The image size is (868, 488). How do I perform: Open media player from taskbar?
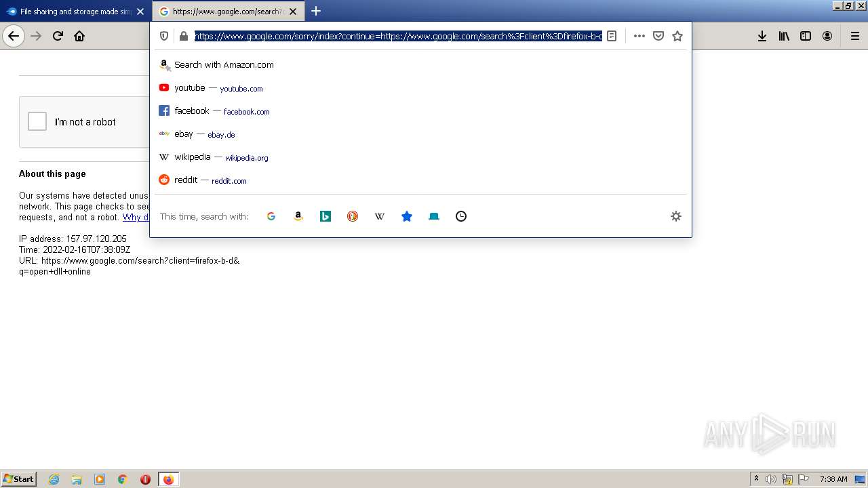point(100,479)
